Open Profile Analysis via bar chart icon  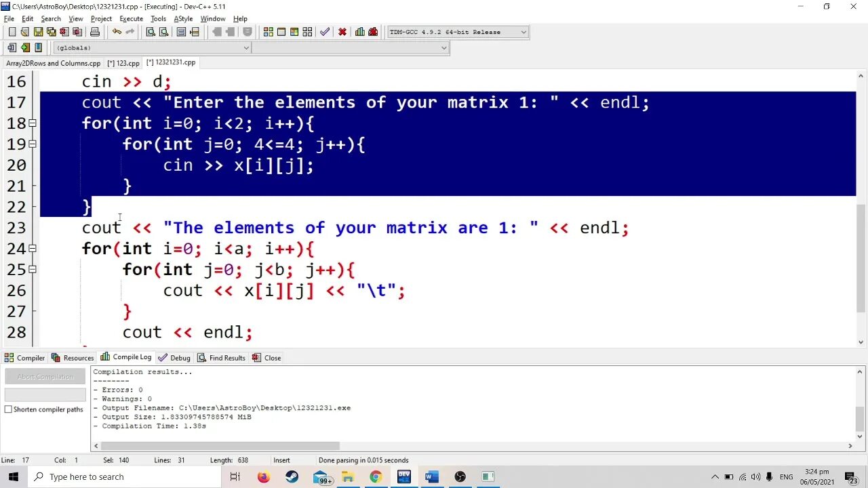[360, 32]
